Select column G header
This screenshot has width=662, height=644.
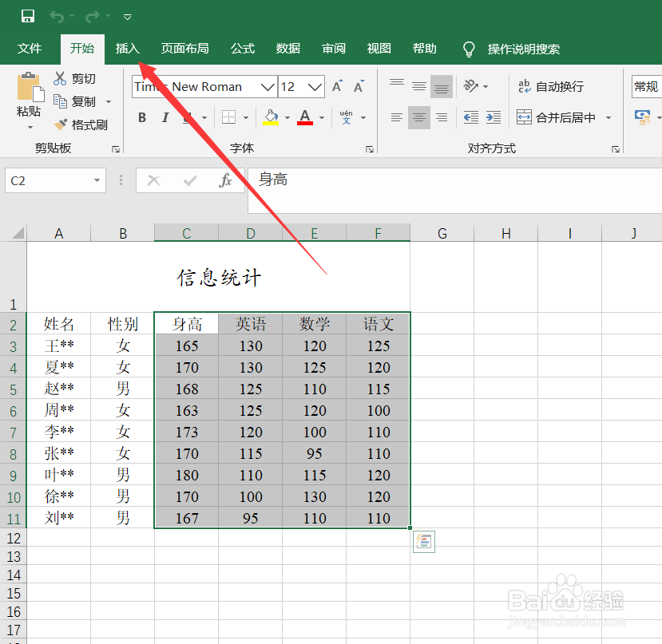coord(442,233)
